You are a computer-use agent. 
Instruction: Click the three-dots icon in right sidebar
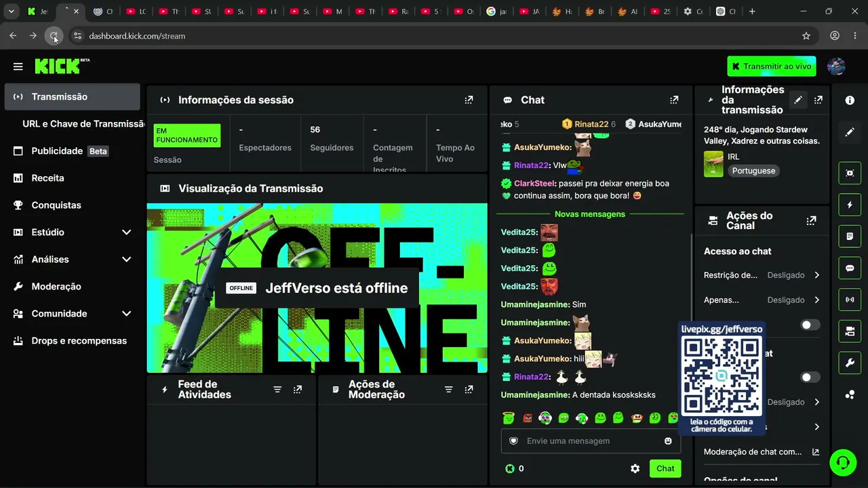850,395
